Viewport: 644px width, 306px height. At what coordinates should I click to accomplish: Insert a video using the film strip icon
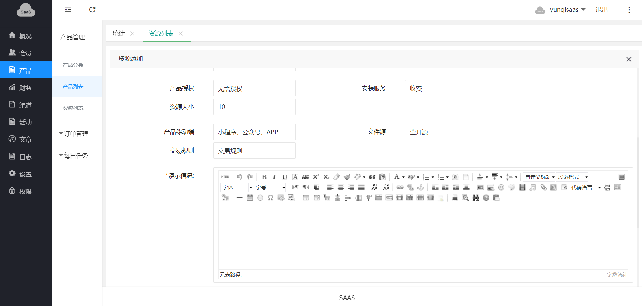(522, 188)
